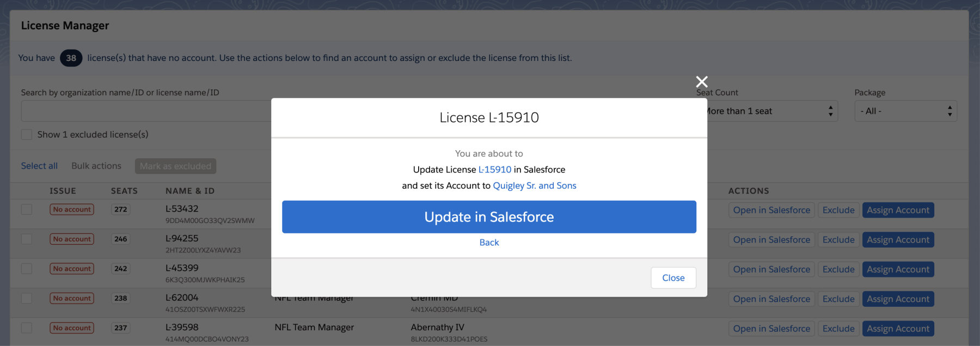Check the row checkbox for L-53432
The height and width of the screenshot is (346, 980).
(26, 209)
